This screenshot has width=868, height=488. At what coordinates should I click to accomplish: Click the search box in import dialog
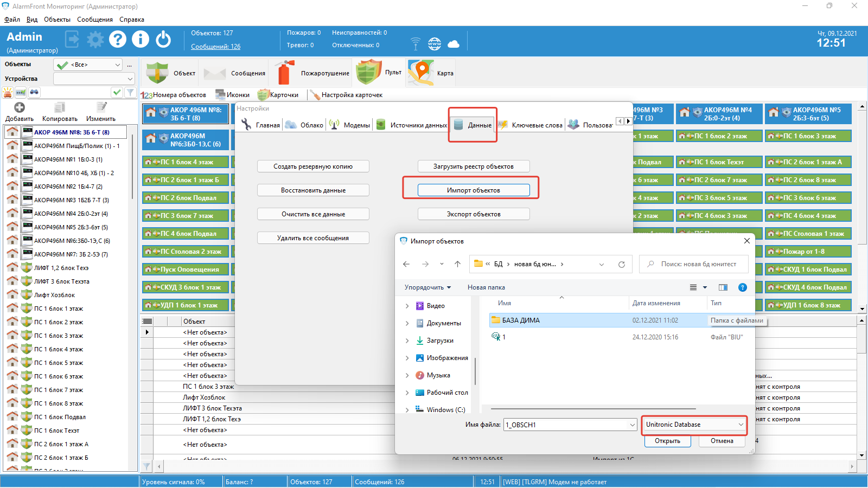click(694, 264)
